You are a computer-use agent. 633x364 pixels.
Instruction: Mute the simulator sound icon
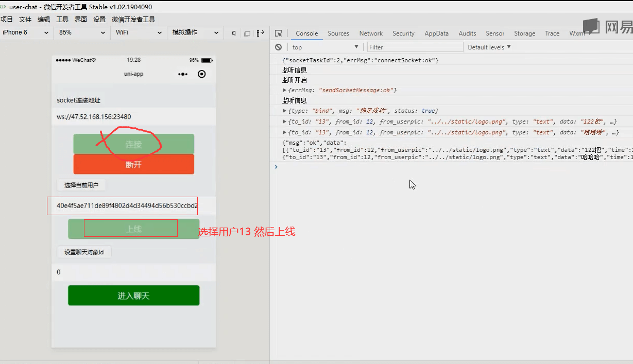234,33
